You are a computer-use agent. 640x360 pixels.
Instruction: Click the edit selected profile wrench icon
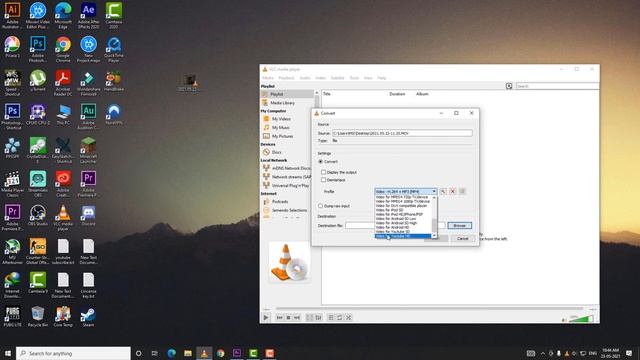[x=443, y=191]
